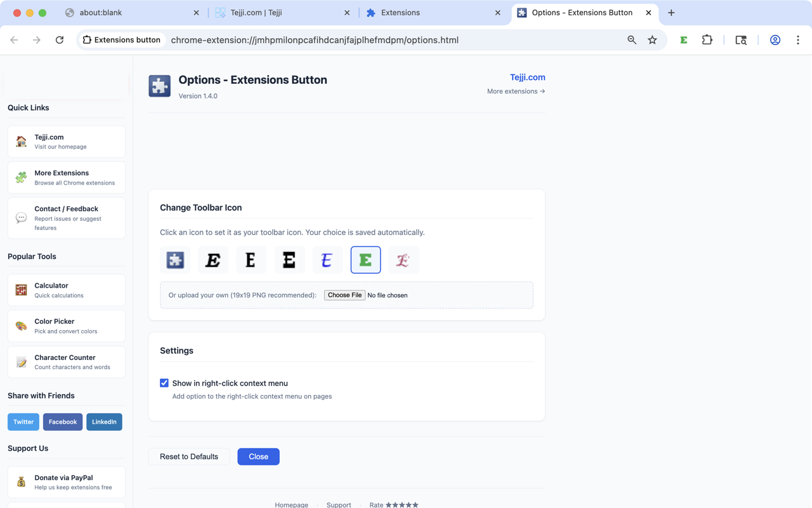812x508 pixels.
Task: Click the Calculator tool icon in sidebar
Action: (x=20, y=290)
